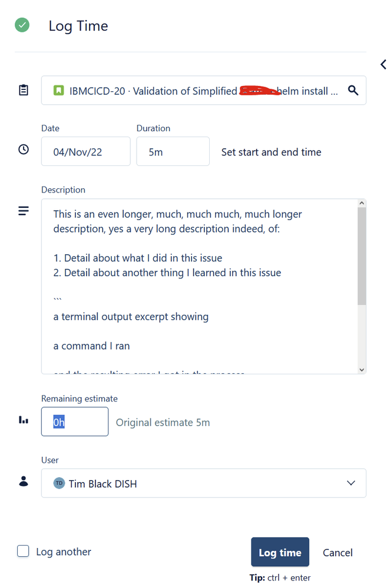Image resolution: width=390 pixels, height=588 pixels.
Task: Click the person icon beside User
Action: 24,481
